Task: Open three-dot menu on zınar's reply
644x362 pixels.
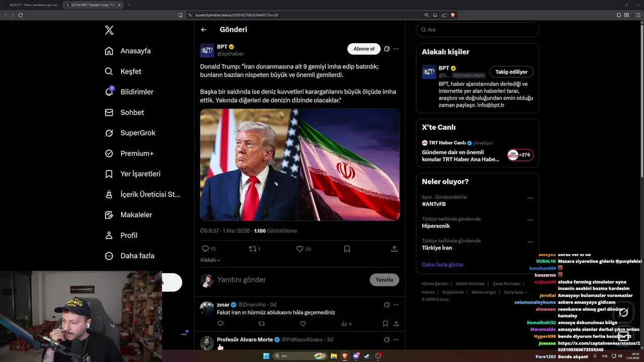Action: [x=396, y=305]
